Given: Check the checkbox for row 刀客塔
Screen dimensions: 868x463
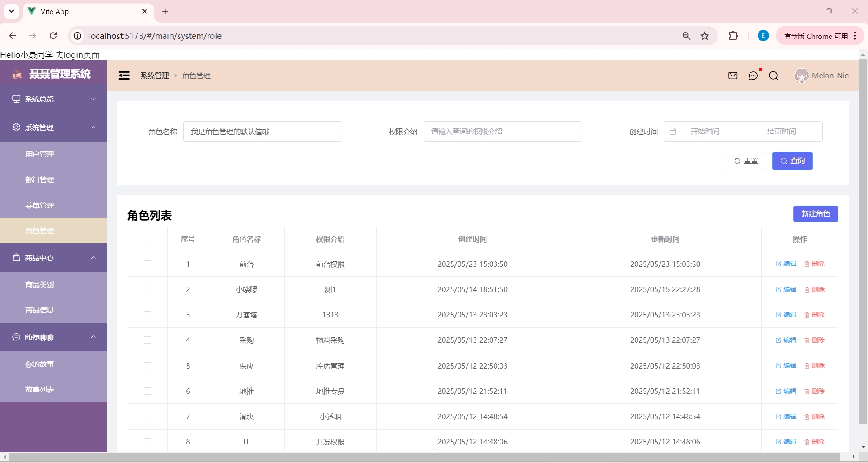Looking at the screenshot, I should (x=147, y=315).
